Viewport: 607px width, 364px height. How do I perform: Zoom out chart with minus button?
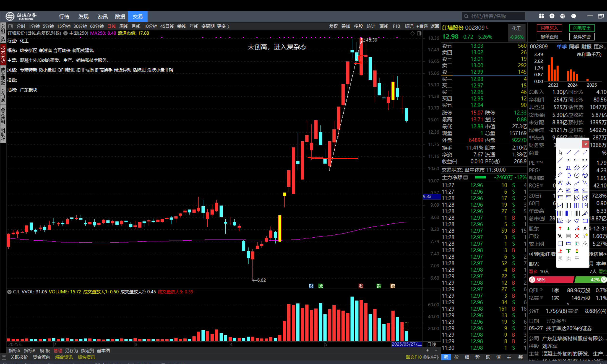(436, 350)
